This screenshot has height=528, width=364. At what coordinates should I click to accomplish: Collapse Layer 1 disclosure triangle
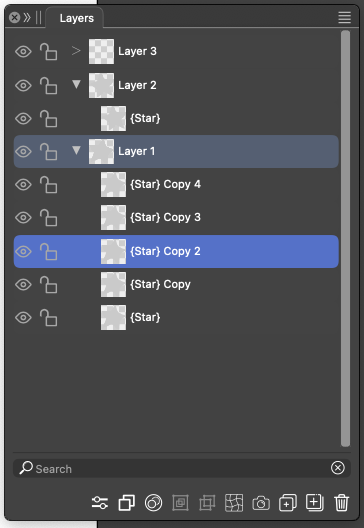76,150
